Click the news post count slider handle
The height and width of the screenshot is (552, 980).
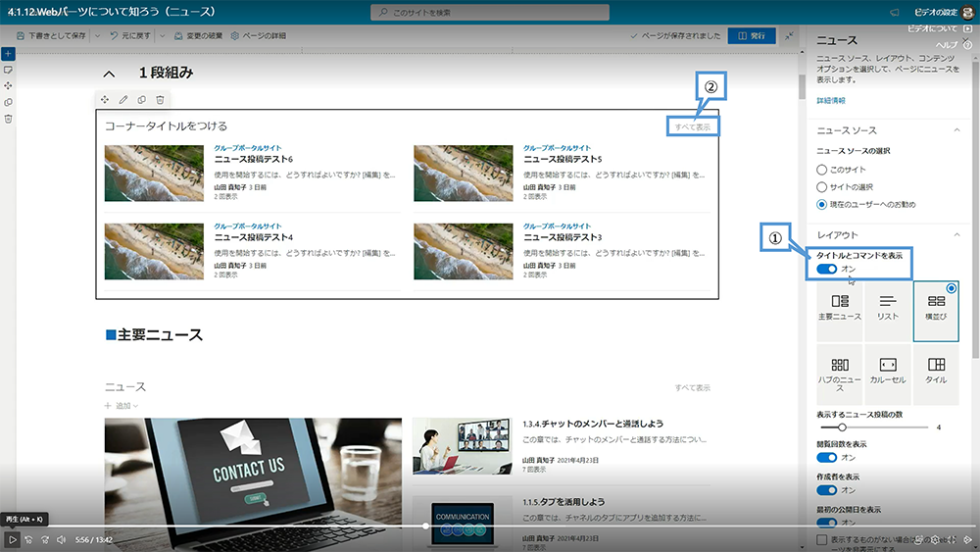coord(841,427)
